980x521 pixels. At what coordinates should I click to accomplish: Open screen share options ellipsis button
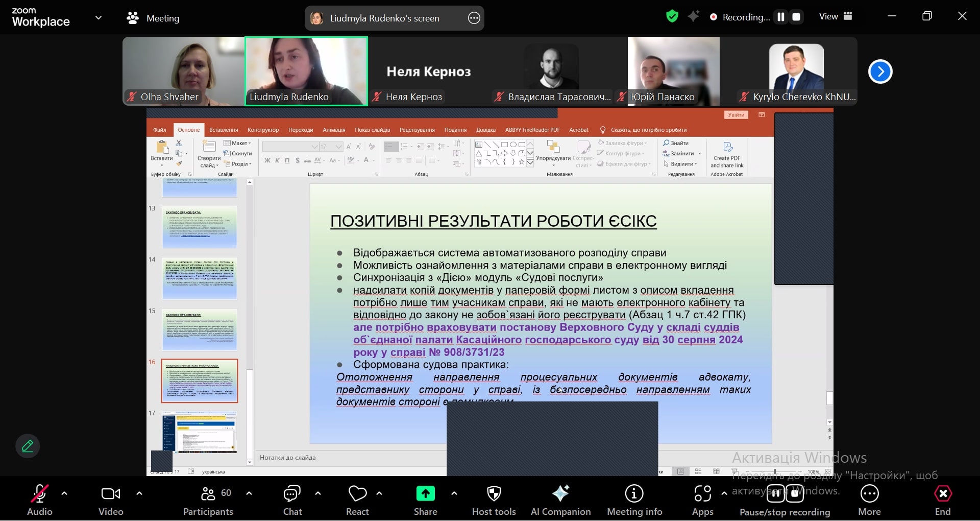pyautogui.click(x=474, y=18)
